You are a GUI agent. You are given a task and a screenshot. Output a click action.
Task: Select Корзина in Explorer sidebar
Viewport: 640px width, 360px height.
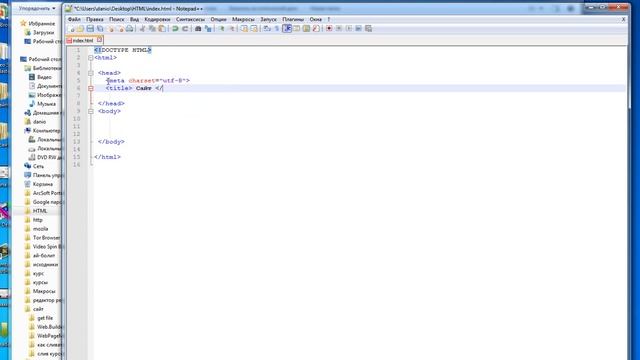pyautogui.click(x=43, y=184)
